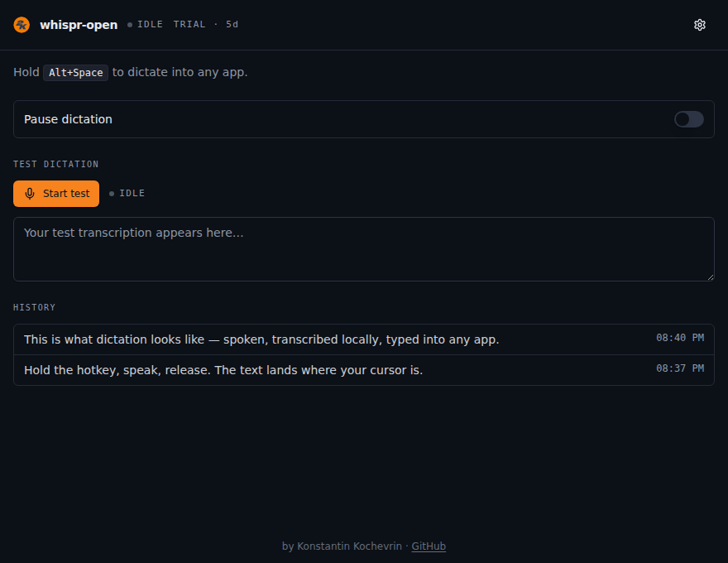Click the TRIAL 5d badge in header
The height and width of the screenshot is (563, 728).
pos(206,24)
